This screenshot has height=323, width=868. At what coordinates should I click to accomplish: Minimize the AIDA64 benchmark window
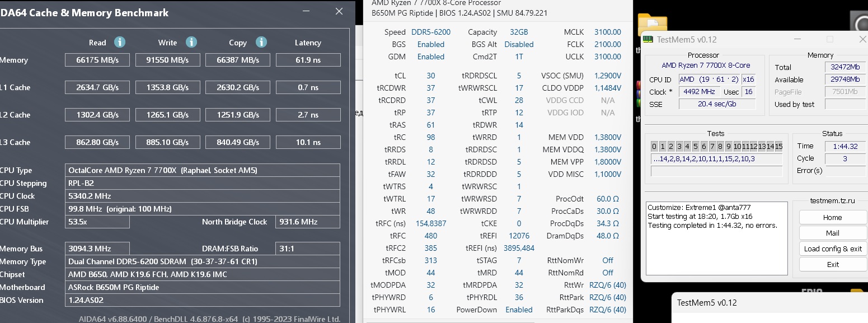pos(306,11)
